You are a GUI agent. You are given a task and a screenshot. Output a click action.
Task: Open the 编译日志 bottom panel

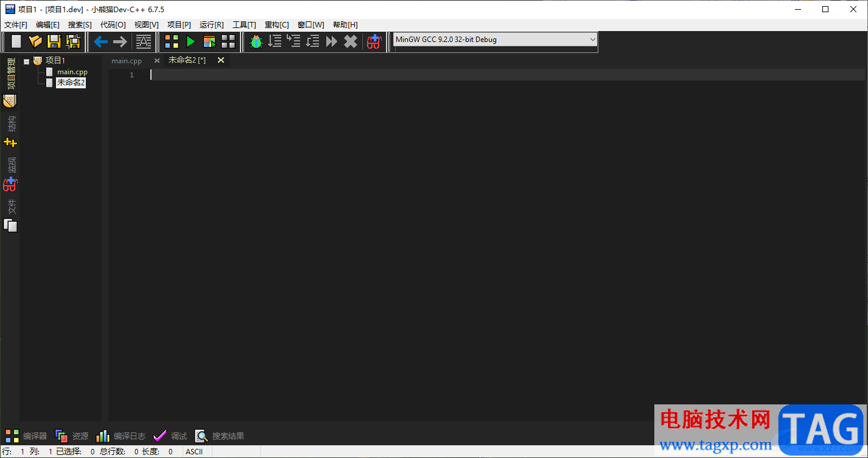121,436
